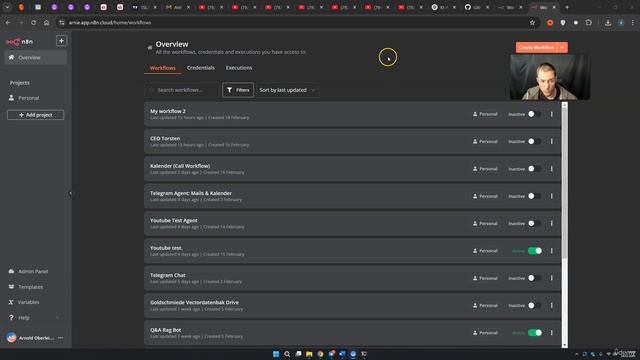Image resolution: width=640 pixels, height=360 pixels.
Task: Toggle Telegram Chat active switch
Action: click(534, 278)
